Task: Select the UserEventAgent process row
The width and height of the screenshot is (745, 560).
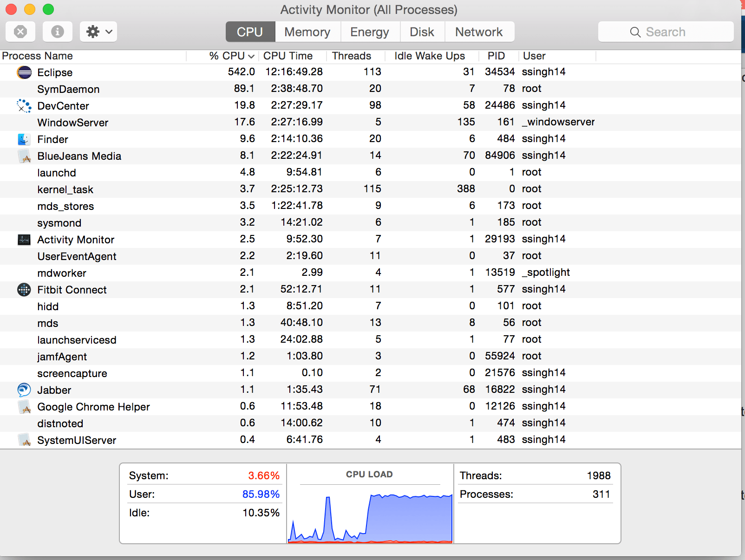Action: click(371, 256)
